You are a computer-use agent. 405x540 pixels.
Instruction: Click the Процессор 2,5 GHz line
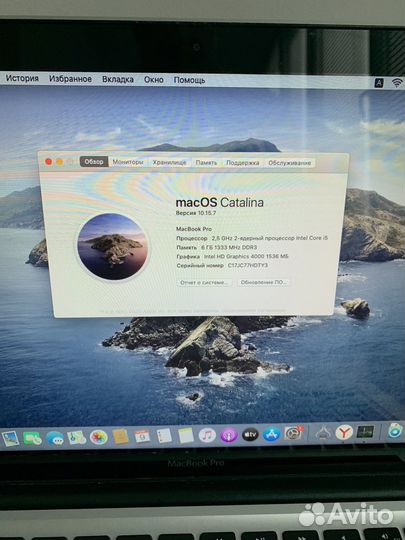(252, 238)
